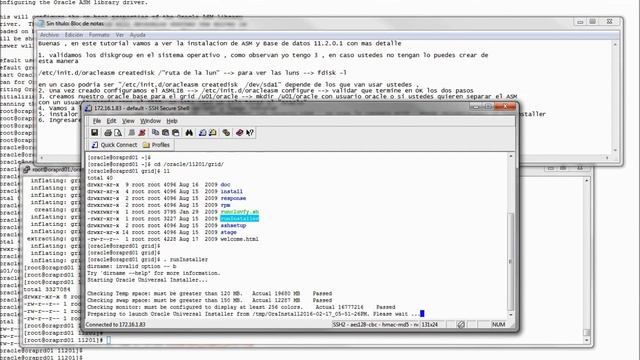Click the SSH terminal vertical scrollbar thumb
This screenshot has width=640, height=360.
(511, 261)
